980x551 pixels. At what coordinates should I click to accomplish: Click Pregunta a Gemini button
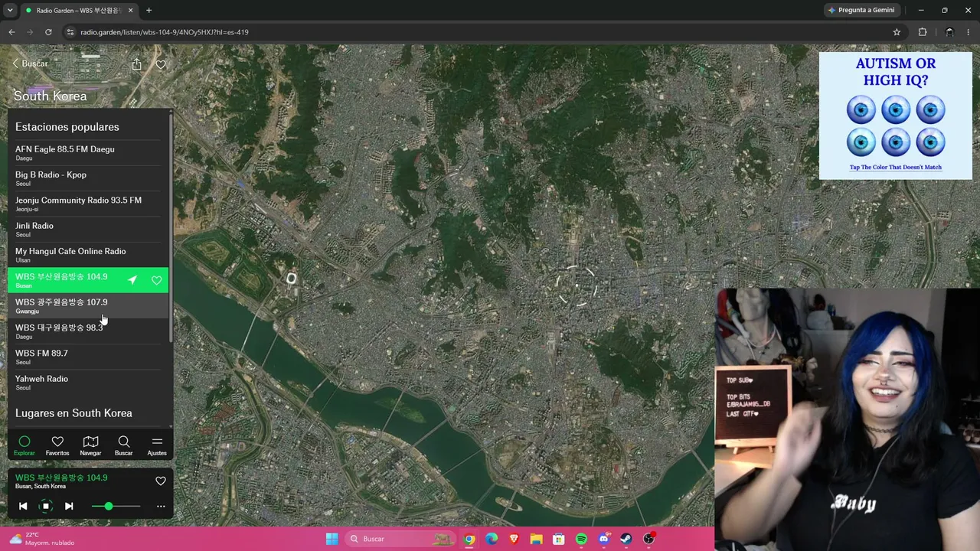[x=862, y=10]
